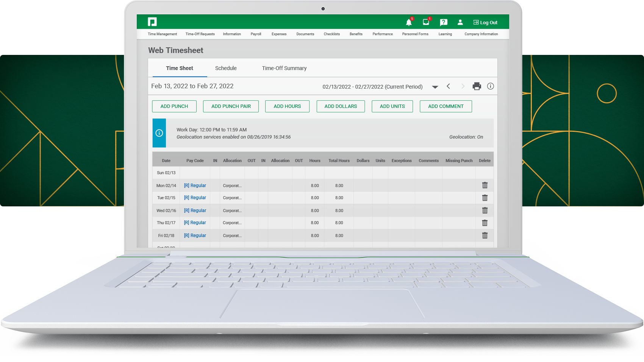Open the Time-Off Summary tab
This screenshot has height=362, width=644.
pos(284,68)
